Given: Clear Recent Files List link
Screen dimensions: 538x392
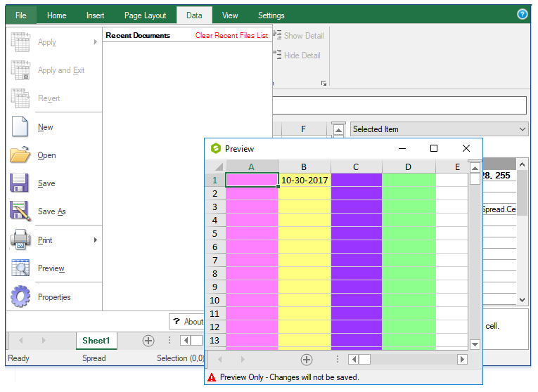Looking at the screenshot, I should click(x=231, y=35).
